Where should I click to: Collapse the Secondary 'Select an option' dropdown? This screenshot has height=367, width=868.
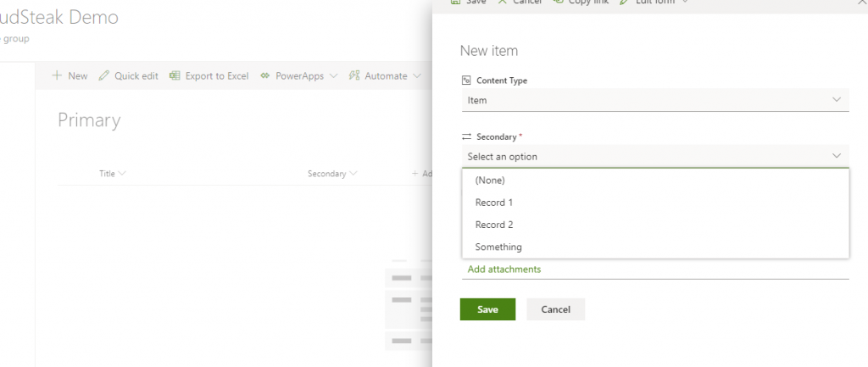click(x=837, y=156)
